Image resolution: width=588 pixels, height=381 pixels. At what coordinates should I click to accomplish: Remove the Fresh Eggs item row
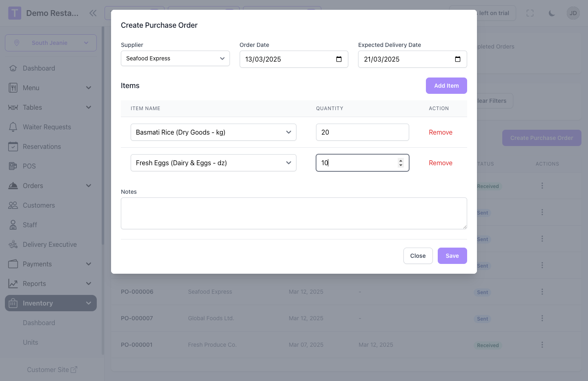(440, 163)
